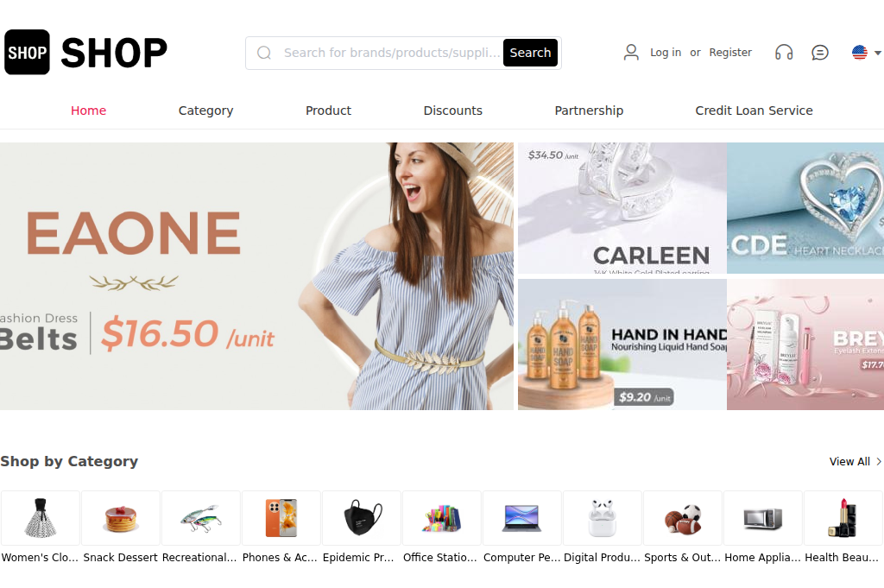Open customer support headphones icon
This screenshot has height=588, width=884.
coord(784,53)
